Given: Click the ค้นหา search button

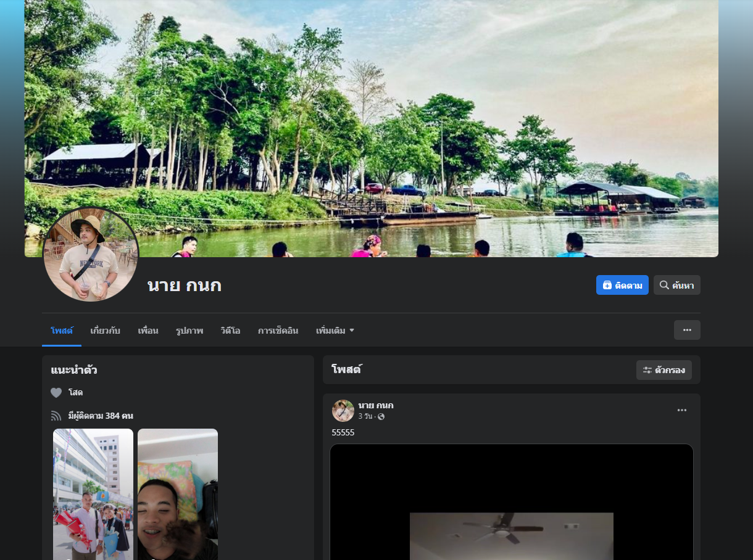Looking at the screenshot, I should point(676,285).
